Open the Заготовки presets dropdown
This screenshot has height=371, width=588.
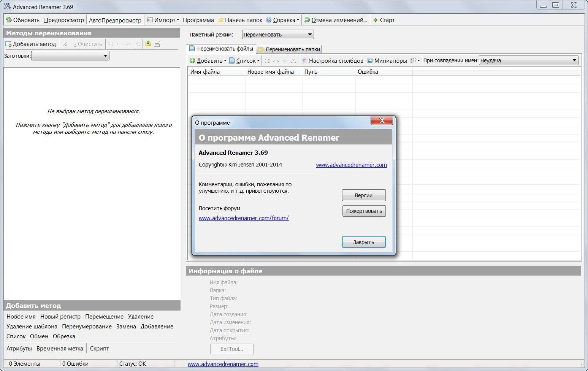(70, 56)
